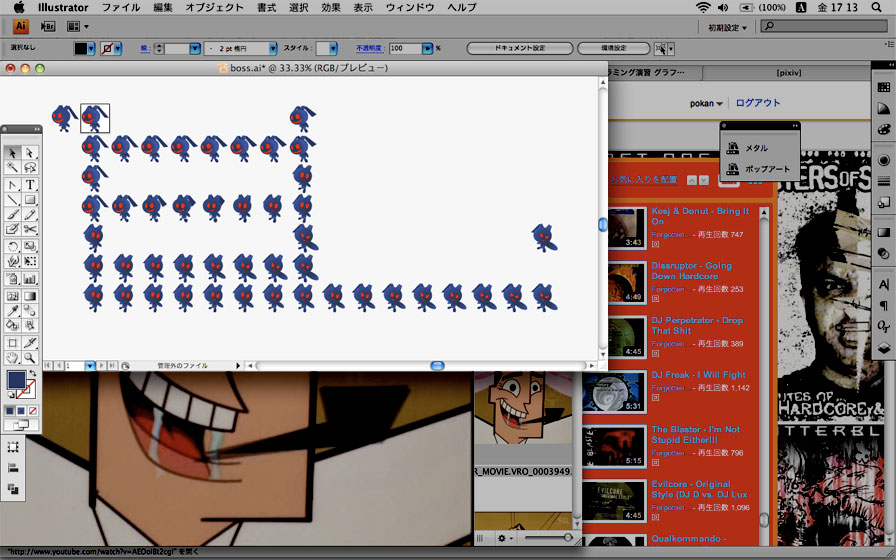Click in the opacity value field showing 100
896x560 pixels.
405,49
